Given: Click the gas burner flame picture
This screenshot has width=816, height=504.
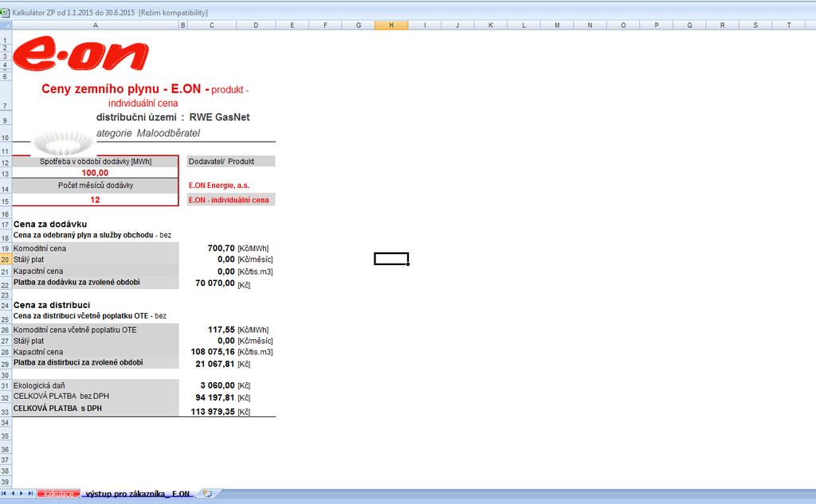Looking at the screenshot, I should coord(62,142).
